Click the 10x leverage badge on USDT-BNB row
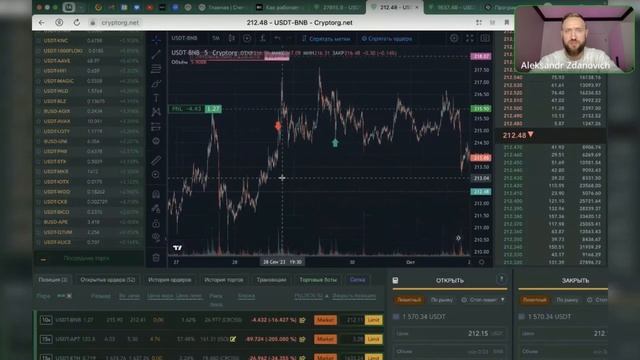The height and width of the screenshot is (360, 640). [x=46, y=320]
